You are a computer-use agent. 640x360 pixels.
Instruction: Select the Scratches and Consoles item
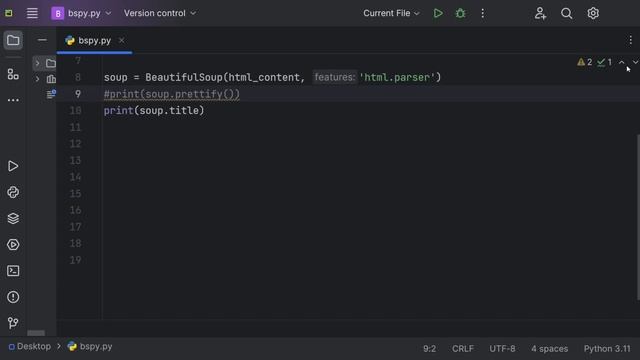pyautogui.click(x=51, y=94)
